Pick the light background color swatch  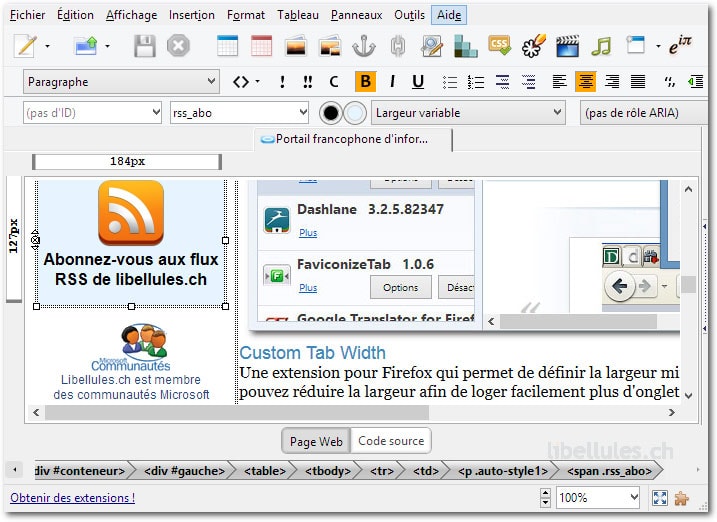click(355, 113)
